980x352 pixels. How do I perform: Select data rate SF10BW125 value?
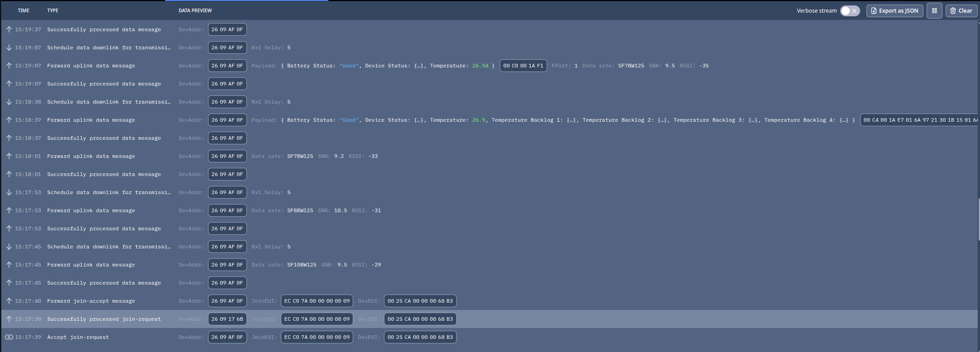(x=302, y=265)
